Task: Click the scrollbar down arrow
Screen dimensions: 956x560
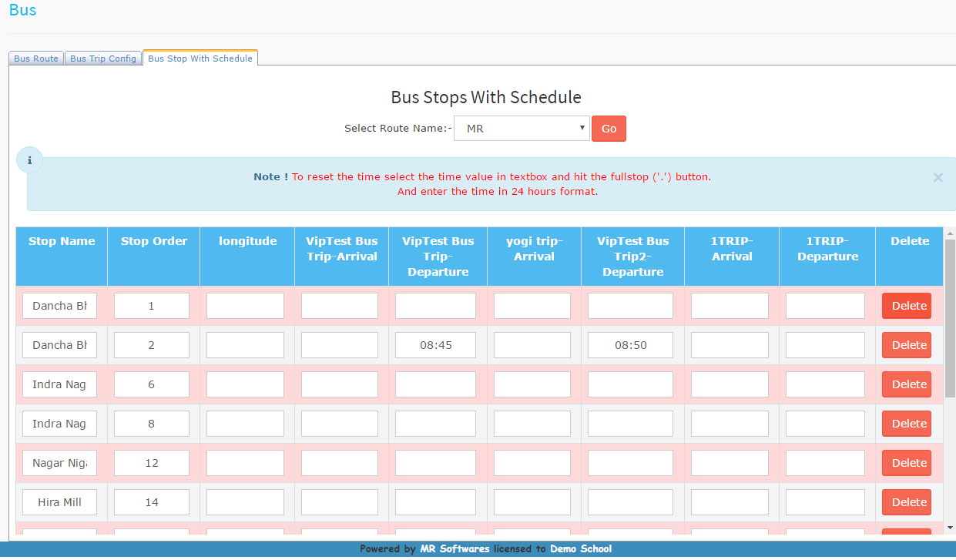Action: pyautogui.click(x=949, y=527)
